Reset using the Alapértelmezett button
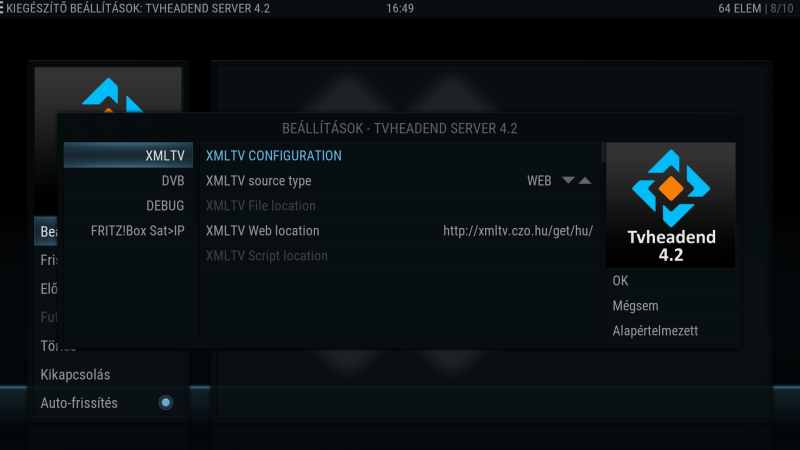This screenshot has height=450, width=800. pyautogui.click(x=670, y=331)
